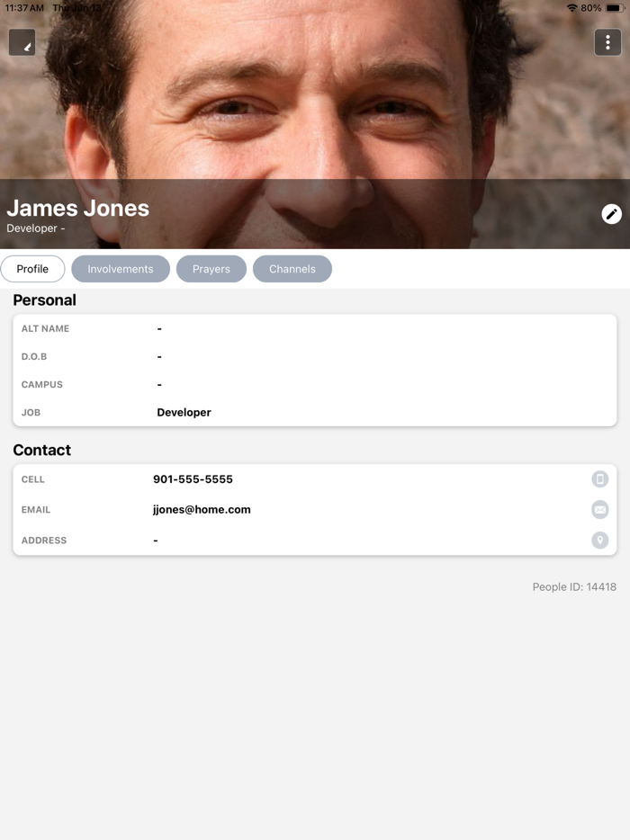Select the Job row showing Developer
The height and width of the screenshot is (840, 630).
tap(315, 412)
